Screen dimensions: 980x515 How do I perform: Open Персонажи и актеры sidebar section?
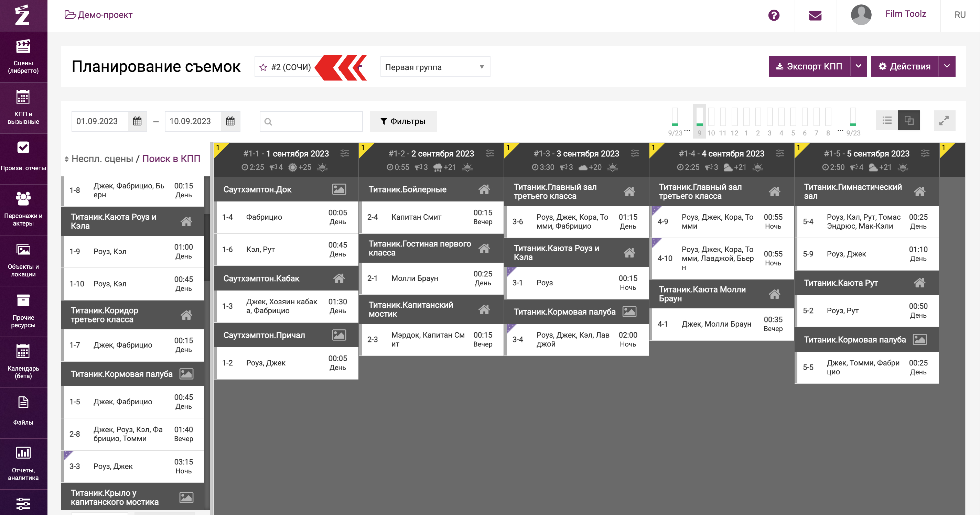[23, 209]
